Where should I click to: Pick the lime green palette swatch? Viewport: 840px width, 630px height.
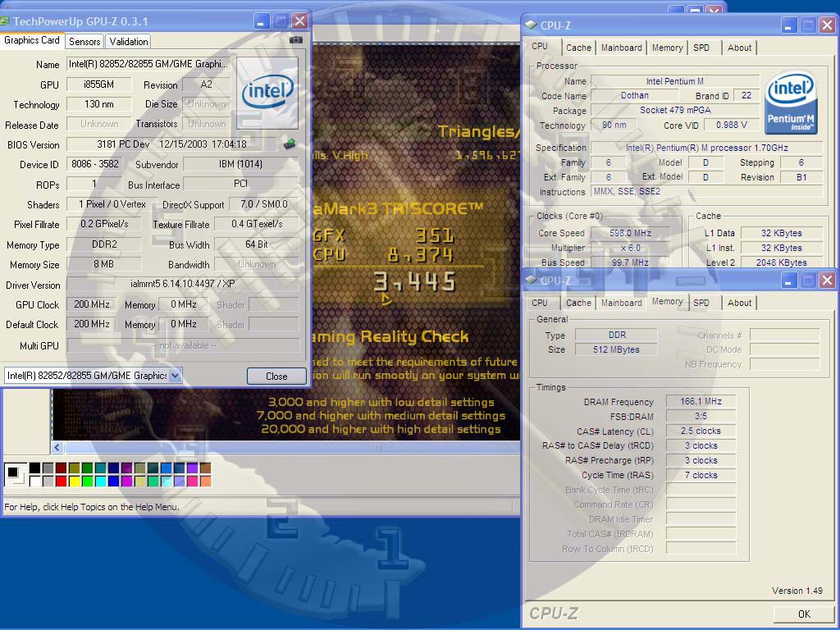point(87,481)
